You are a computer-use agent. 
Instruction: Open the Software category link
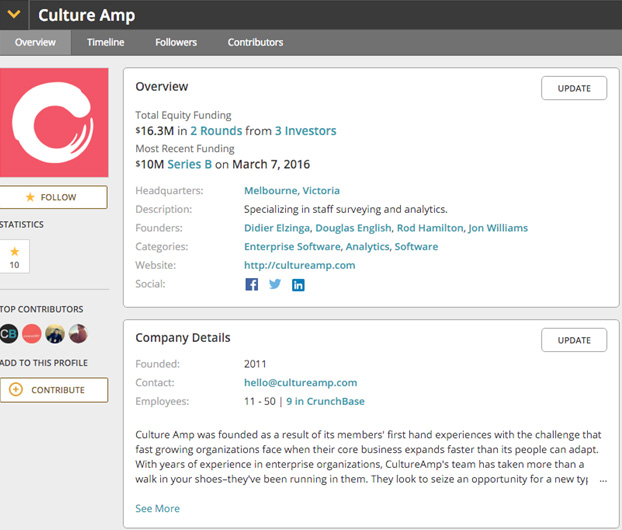(x=416, y=247)
